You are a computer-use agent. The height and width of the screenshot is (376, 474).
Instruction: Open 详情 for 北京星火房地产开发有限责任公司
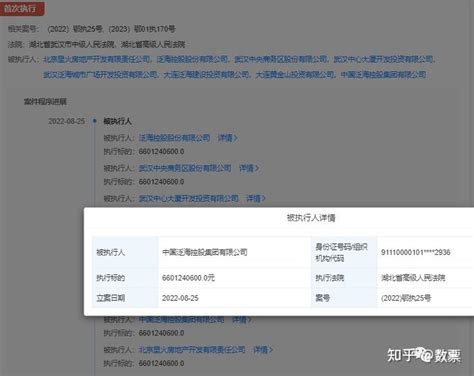(263, 350)
